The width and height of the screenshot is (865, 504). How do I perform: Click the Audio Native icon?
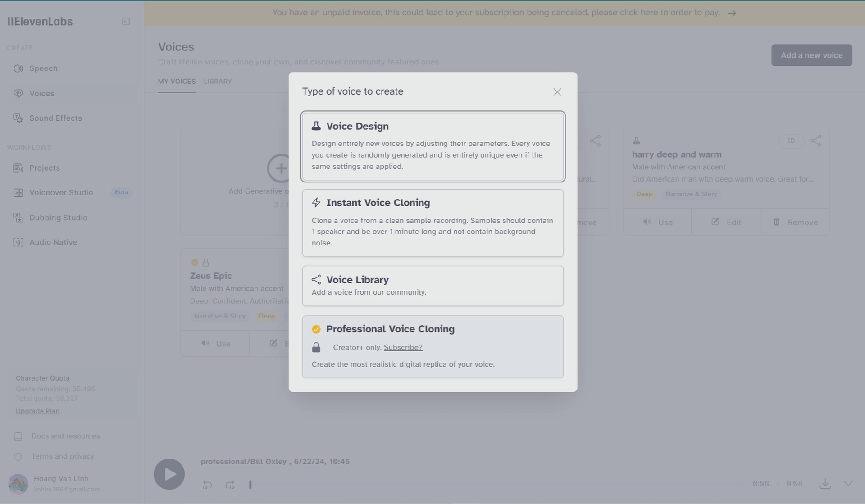[18, 242]
